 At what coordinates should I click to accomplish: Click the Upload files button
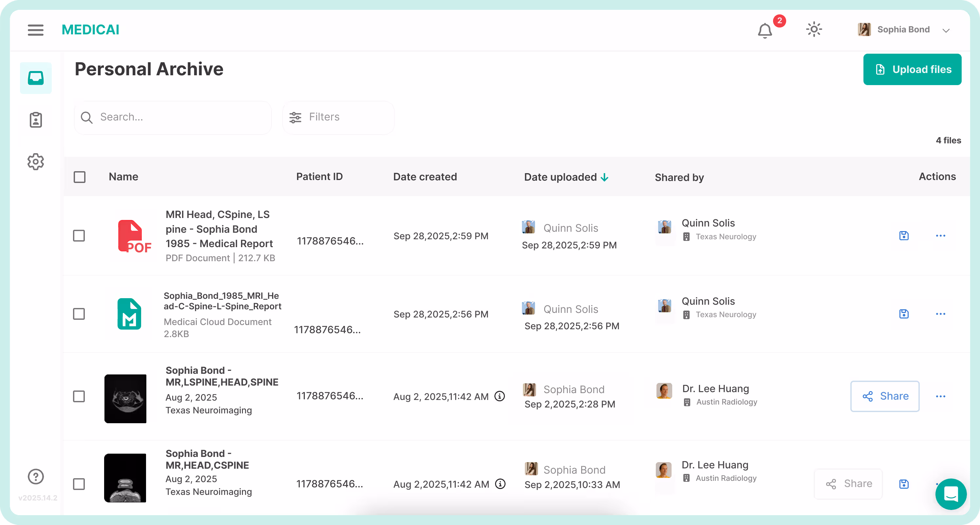[912, 70]
